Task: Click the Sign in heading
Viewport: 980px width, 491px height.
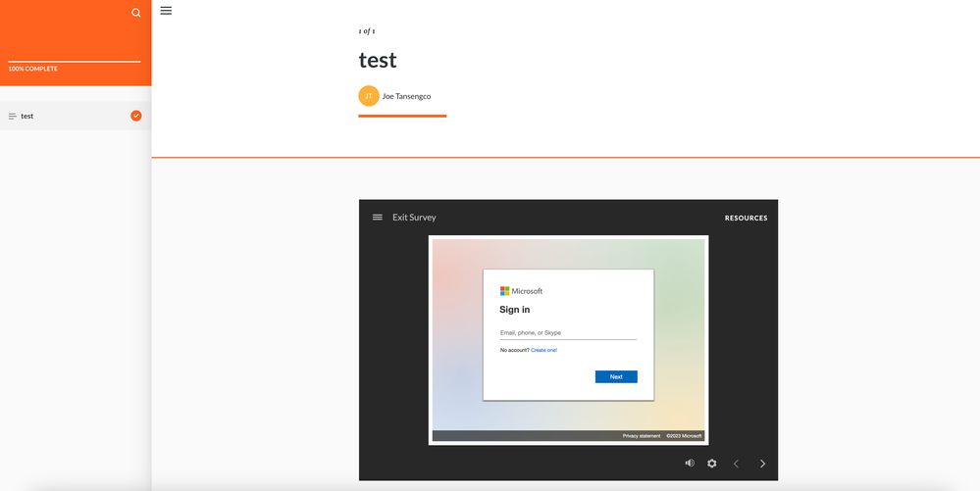Action: click(514, 310)
